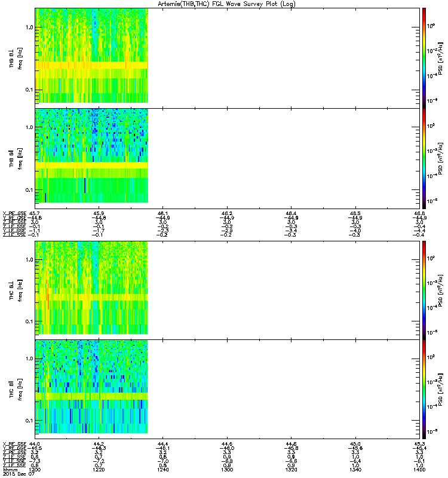
Task: Click the 1.0 tick label on THC B∥ axis
Action: click(x=29, y=358)
